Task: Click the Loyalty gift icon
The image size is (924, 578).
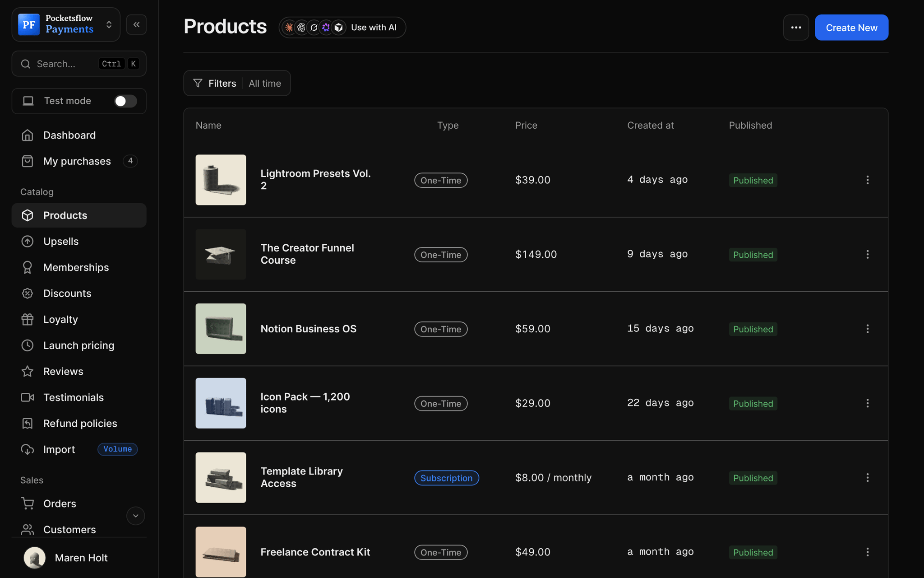Action: 28,319
